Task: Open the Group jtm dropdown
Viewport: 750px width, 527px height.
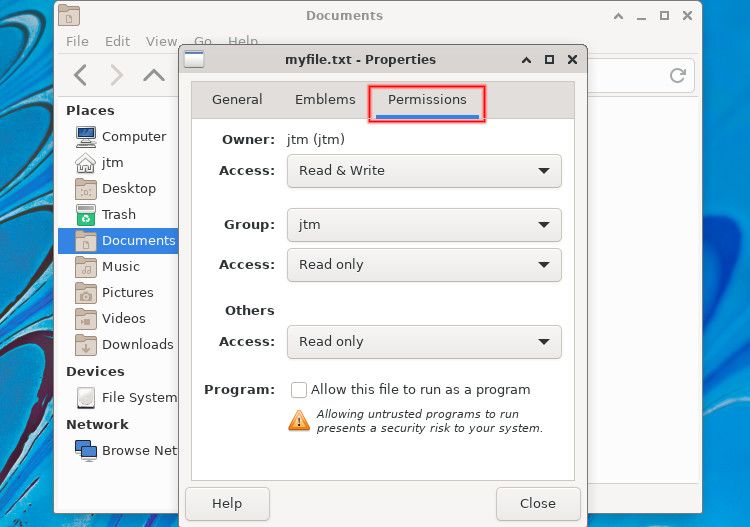Action: (424, 225)
